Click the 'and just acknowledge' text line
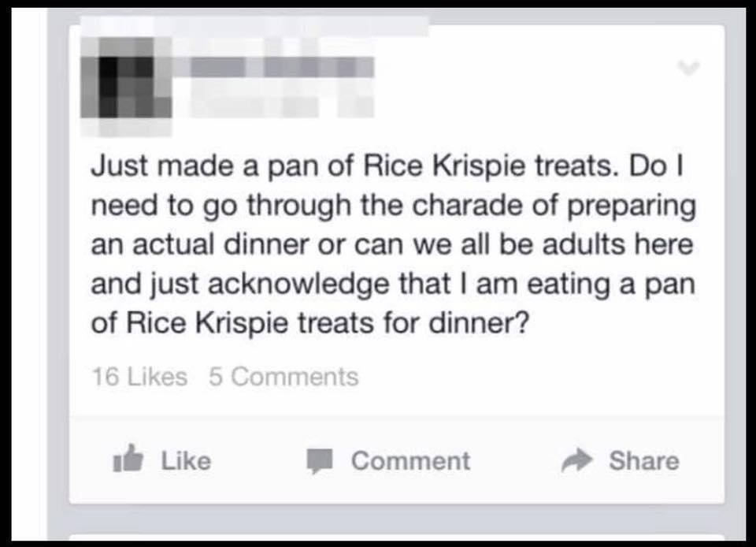This screenshot has width=756, height=547. point(394,284)
